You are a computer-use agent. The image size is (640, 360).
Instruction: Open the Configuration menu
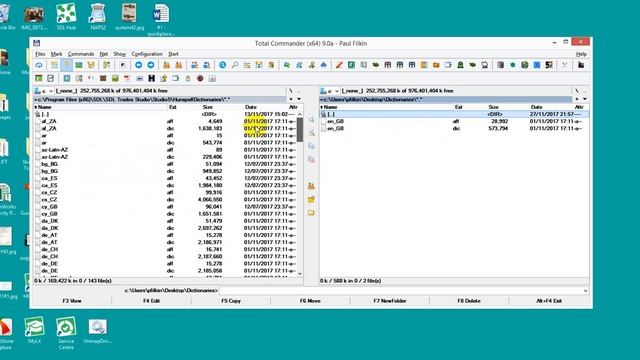coord(147,54)
